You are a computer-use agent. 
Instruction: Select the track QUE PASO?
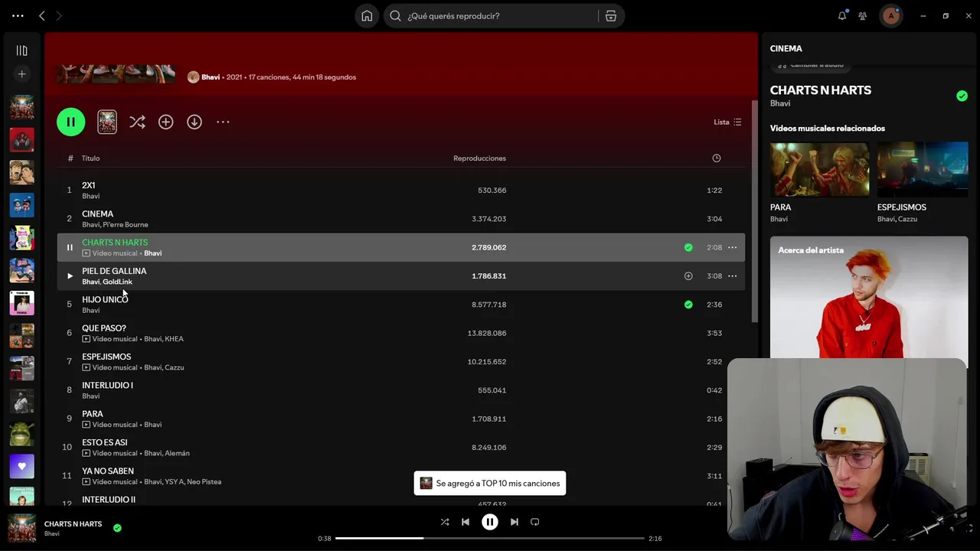tap(400, 333)
